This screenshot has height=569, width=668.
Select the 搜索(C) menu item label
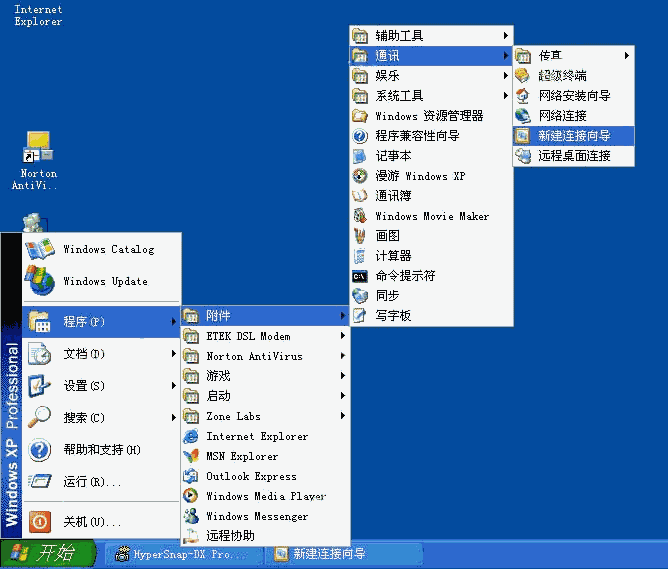click(84, 418)
